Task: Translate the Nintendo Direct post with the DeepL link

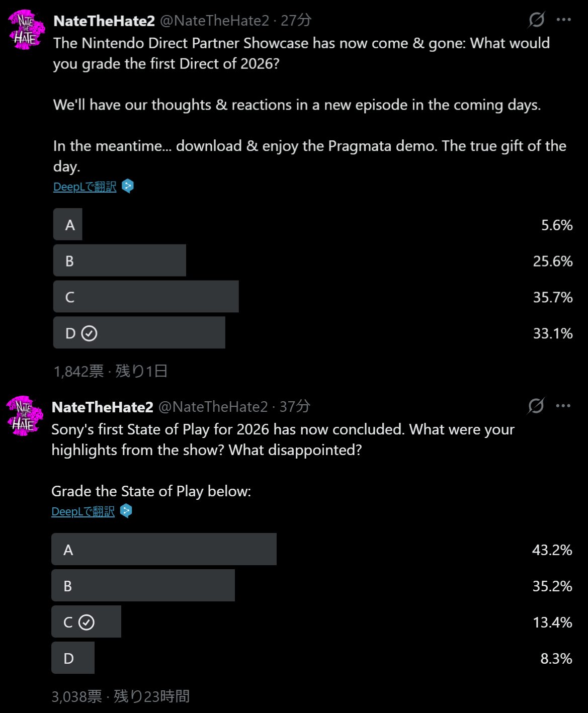Action: point(85,187)
